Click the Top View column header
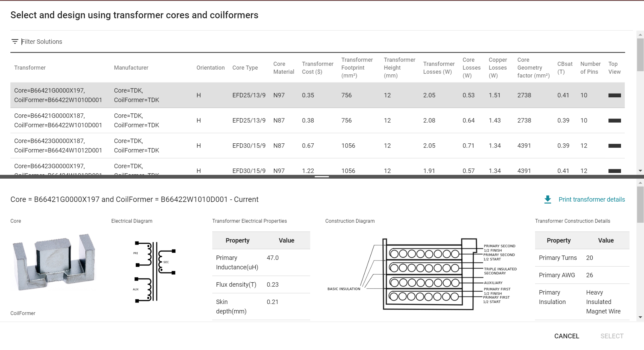644x350 pixels. click(614, 68)
